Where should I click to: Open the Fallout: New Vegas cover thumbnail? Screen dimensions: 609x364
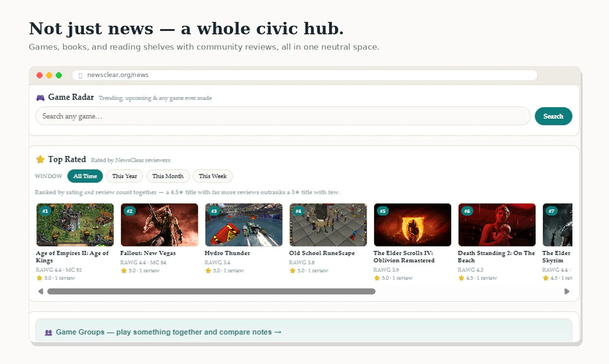tap(159, 225)
